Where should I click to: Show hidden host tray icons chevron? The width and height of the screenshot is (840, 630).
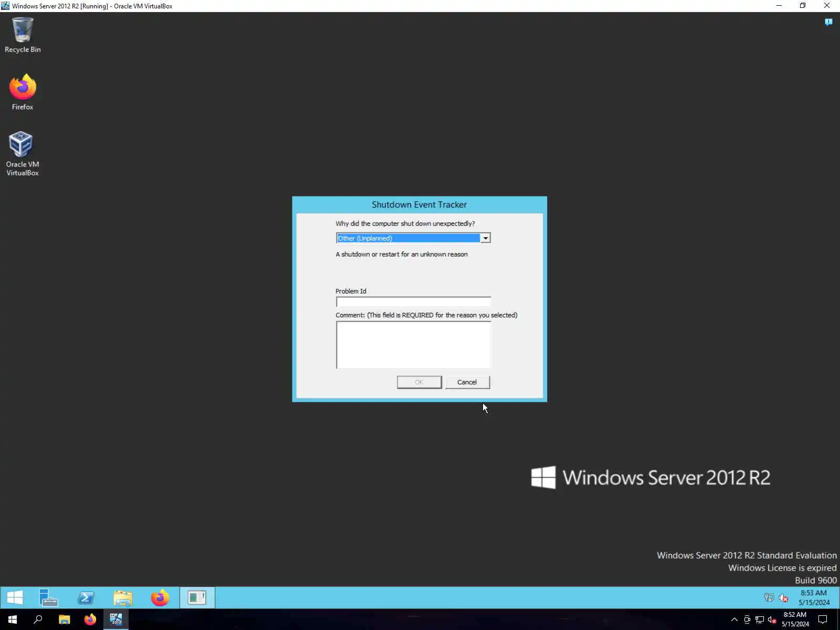[x=734, y=619]
